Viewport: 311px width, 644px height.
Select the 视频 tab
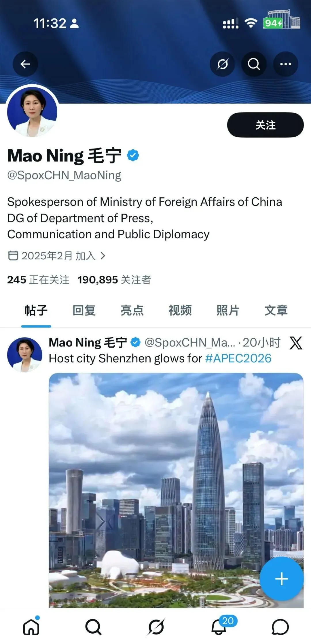click(180, 310)
